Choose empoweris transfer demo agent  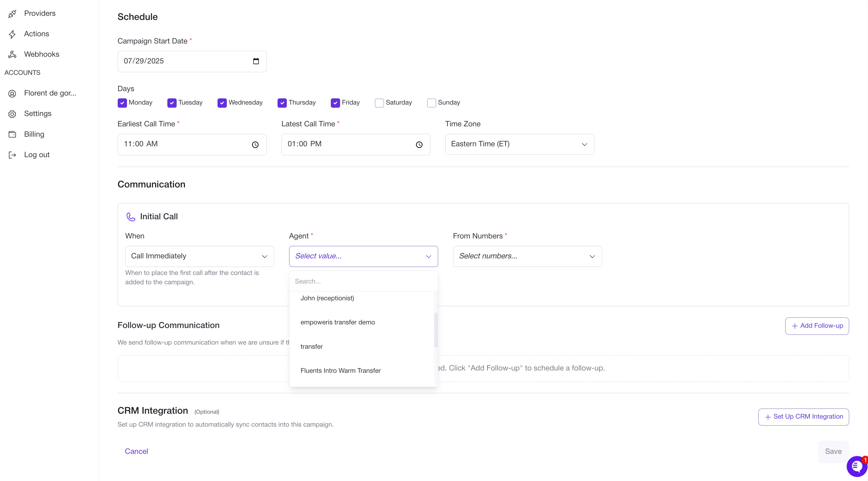click(x=362, y=322)
